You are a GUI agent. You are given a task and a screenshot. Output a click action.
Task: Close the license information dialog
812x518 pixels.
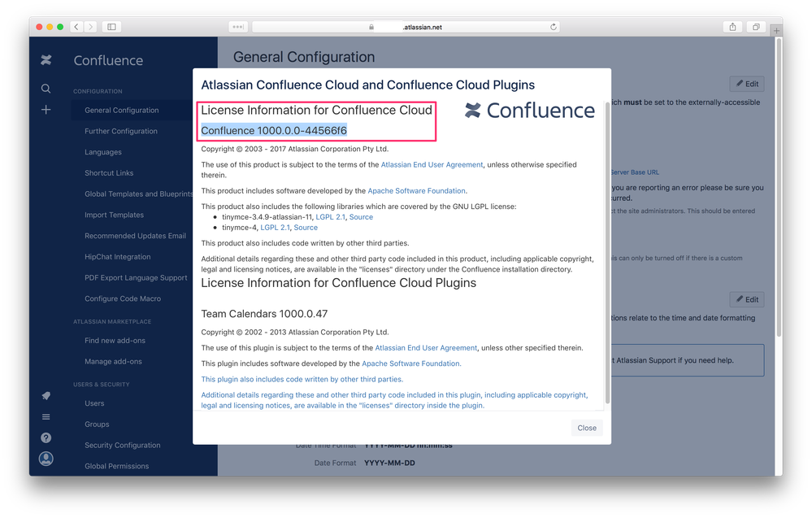[587, 428]
